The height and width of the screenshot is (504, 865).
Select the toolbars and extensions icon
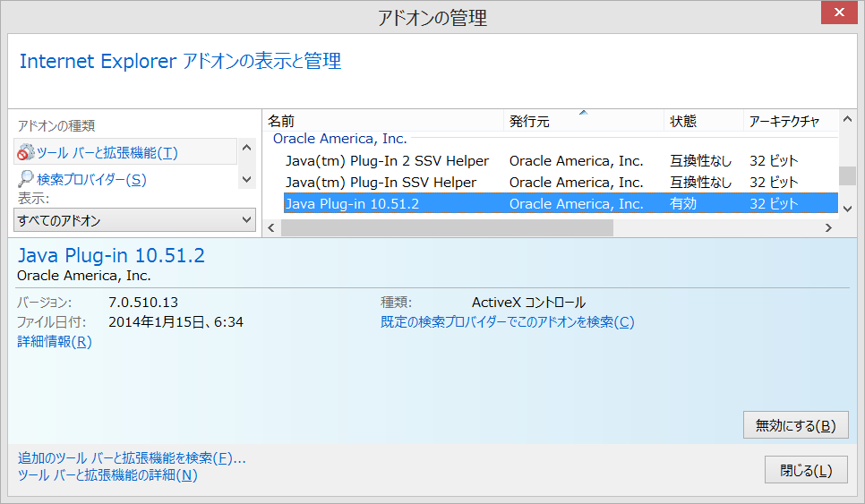click(x=25, y=152)
